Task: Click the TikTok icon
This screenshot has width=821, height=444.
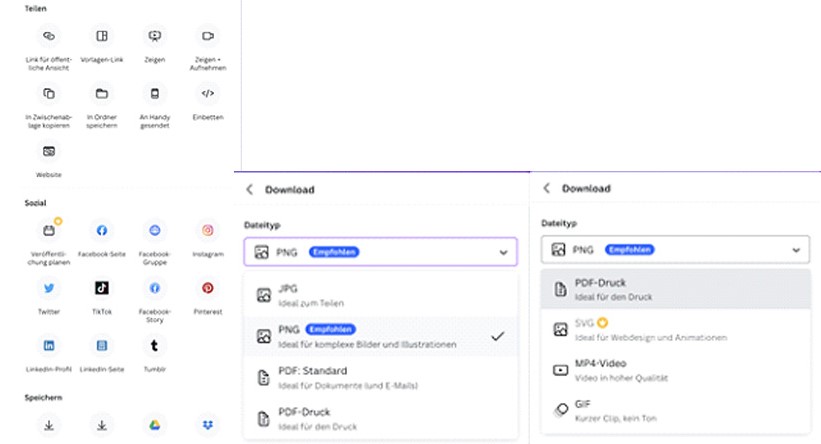Action: tap(102, 288)
